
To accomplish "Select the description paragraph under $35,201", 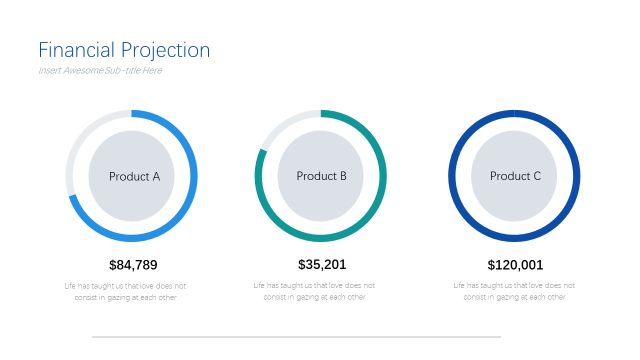I will pos(314,291).
